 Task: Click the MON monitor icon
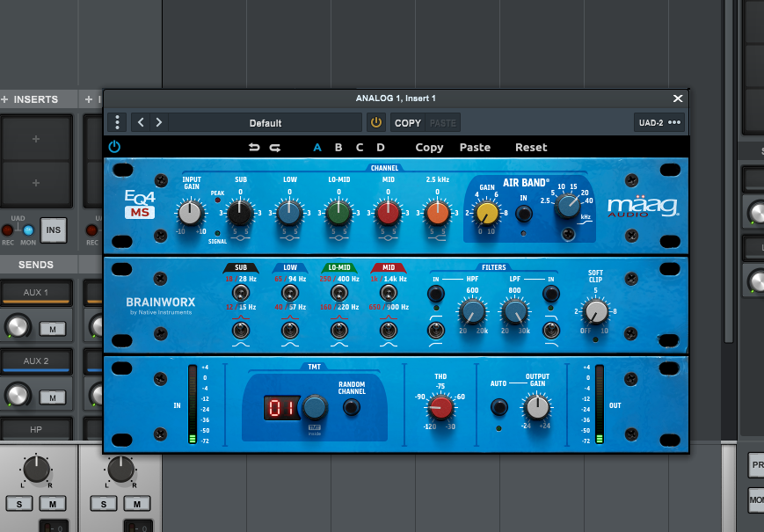[27, 230]
